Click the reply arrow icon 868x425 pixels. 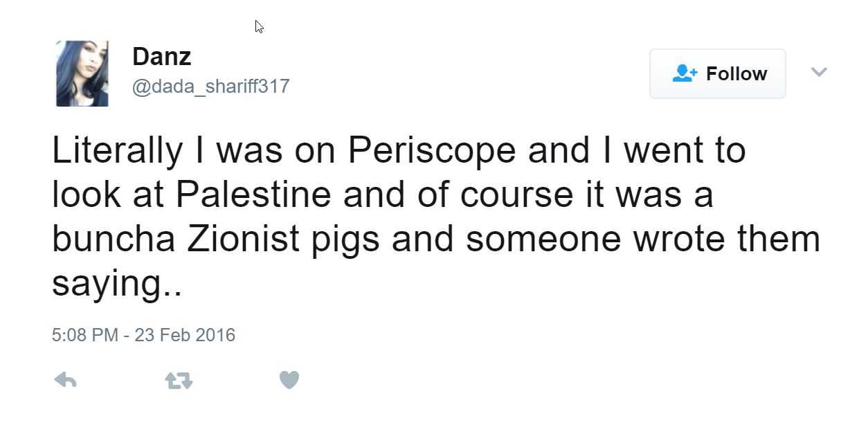(x=65, y=379)
